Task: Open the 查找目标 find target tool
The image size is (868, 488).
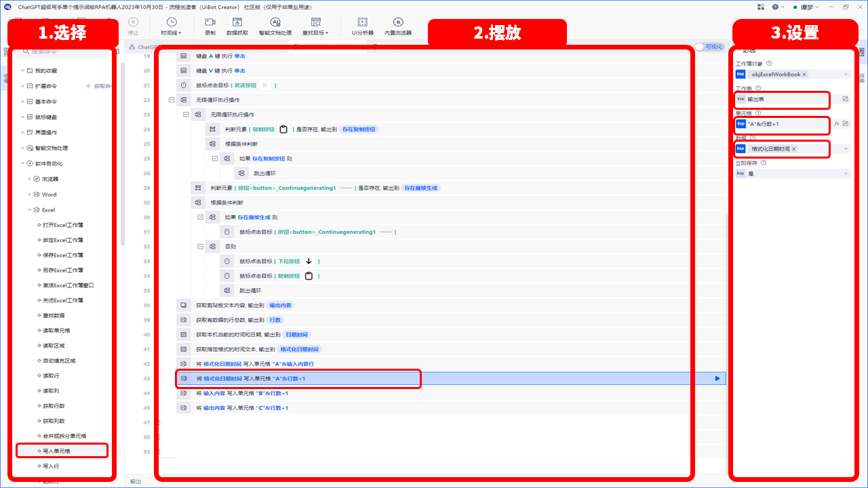Action: 315,26
